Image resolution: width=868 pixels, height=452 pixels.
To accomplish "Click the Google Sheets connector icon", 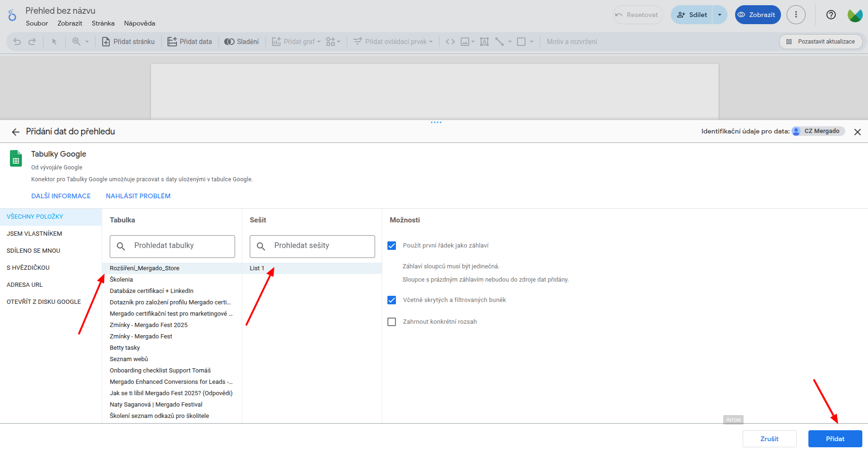I will coord(16,159).
